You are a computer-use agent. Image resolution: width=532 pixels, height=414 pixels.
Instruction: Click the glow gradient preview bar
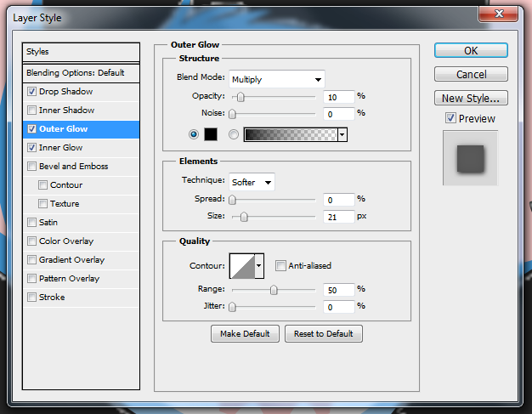coord(291,134)
